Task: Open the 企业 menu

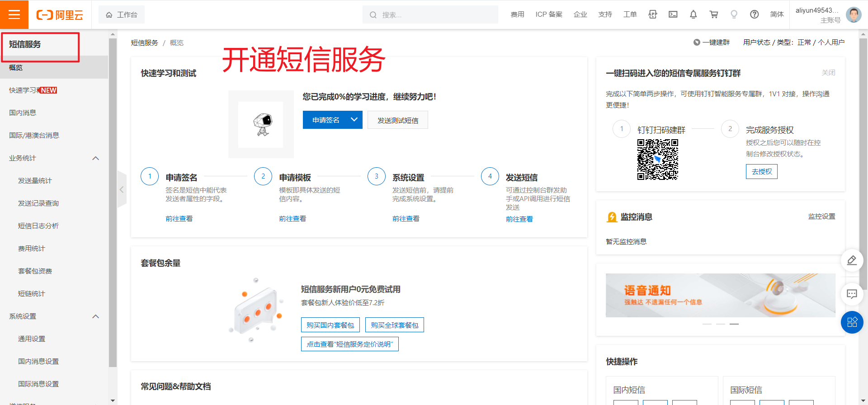Action: click(x=580, y=14)
